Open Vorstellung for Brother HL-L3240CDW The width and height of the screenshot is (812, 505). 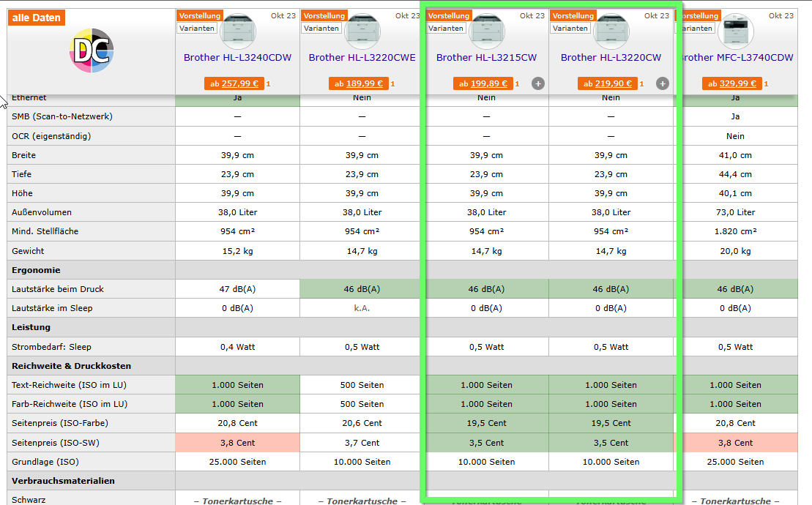point(200,15)
